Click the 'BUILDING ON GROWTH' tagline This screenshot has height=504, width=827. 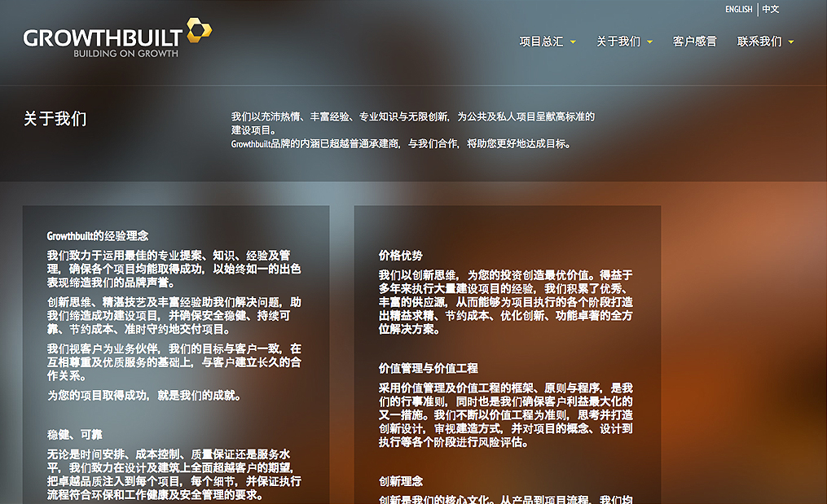[x=125, y=54]
